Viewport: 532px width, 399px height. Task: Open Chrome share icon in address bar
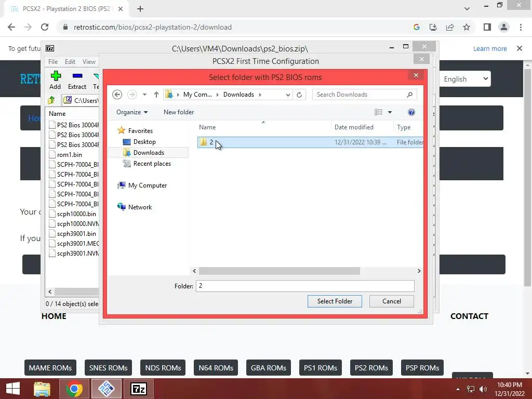click(450, 27)
